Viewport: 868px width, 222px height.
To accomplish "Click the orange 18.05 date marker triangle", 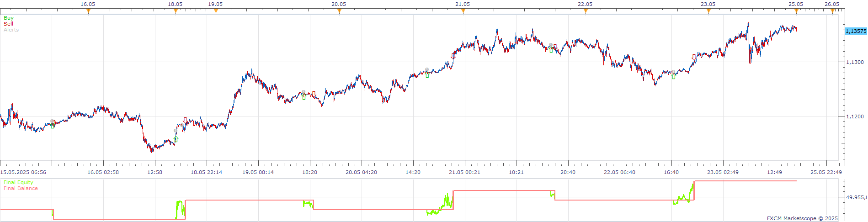I will coord(176,11).
